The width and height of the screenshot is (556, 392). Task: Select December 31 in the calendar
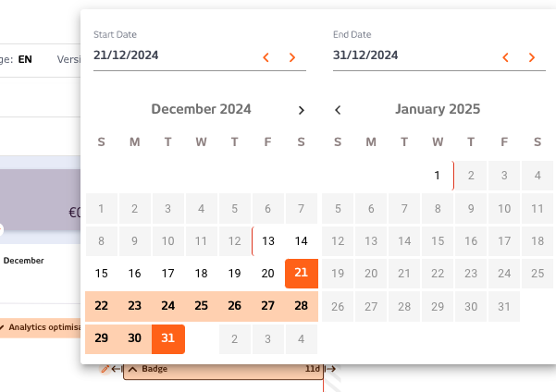(x=167, y=338)
